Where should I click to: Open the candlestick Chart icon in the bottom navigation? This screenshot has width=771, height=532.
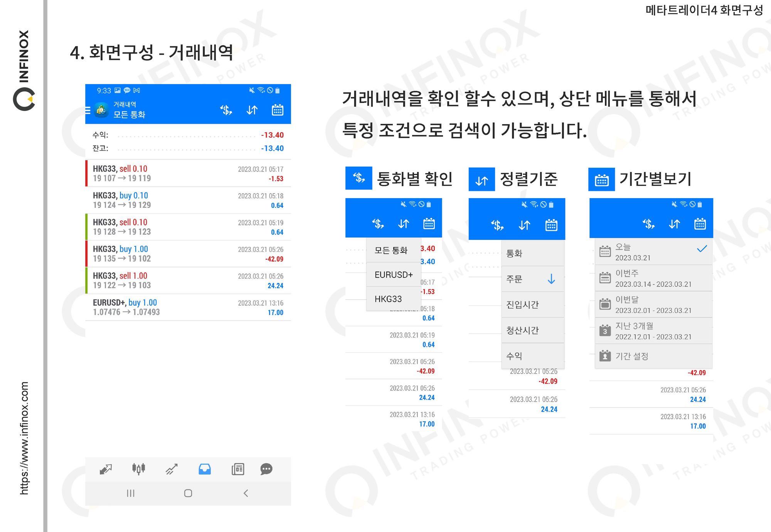click(138, 469)
